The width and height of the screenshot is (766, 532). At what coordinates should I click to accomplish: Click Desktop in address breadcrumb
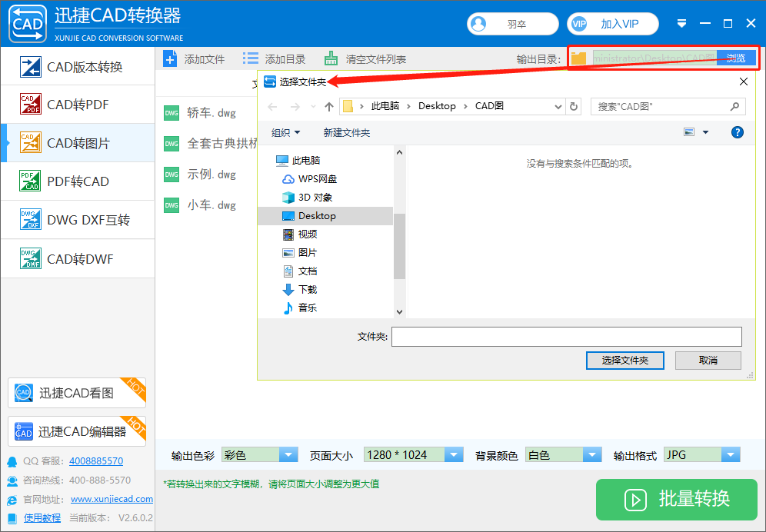coord(437,106)
